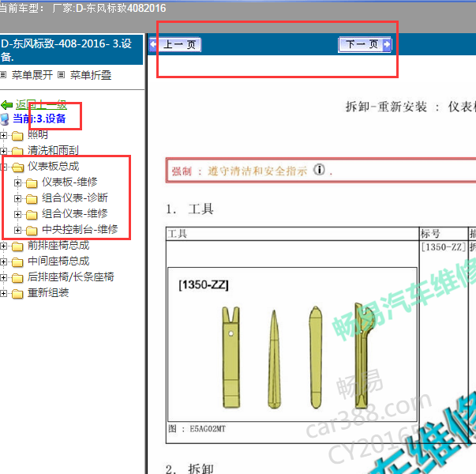Click the 1350-ZZ tool illustration
This screenshot has width=476, height=474.
pyautogui.click(x=292, y=344)
